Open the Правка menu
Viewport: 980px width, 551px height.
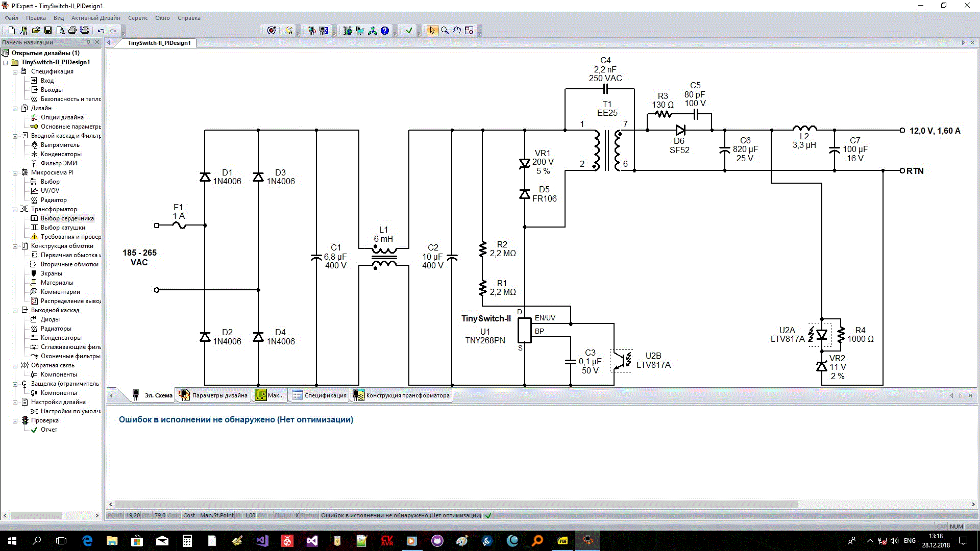[x=36, y=18]
